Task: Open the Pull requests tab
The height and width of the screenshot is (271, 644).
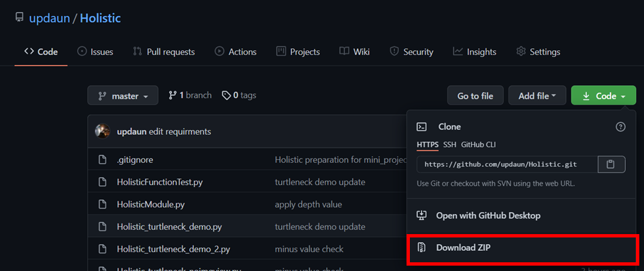Action: point(164,52)
